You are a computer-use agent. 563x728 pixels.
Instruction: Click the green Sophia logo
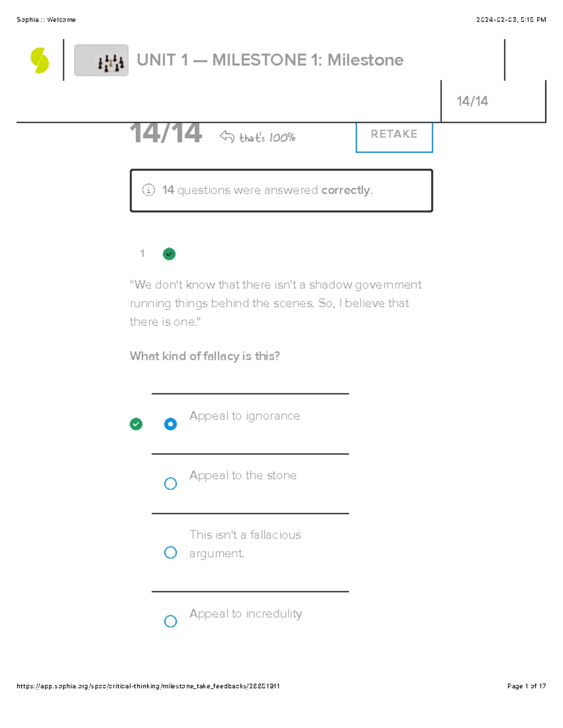click(x=39, y=60)
